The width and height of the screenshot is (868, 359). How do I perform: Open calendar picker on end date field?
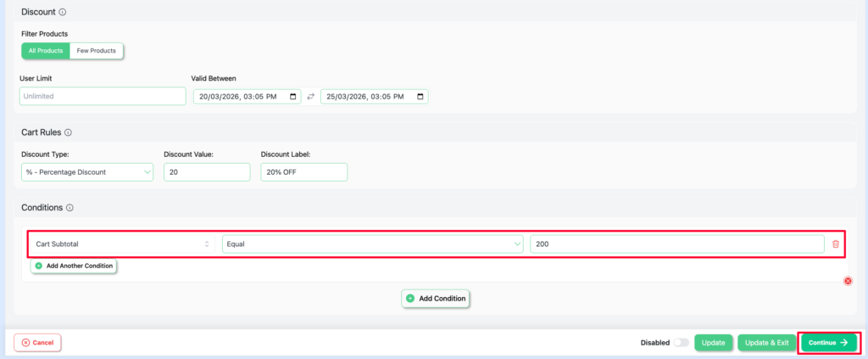tap(421, 97)
